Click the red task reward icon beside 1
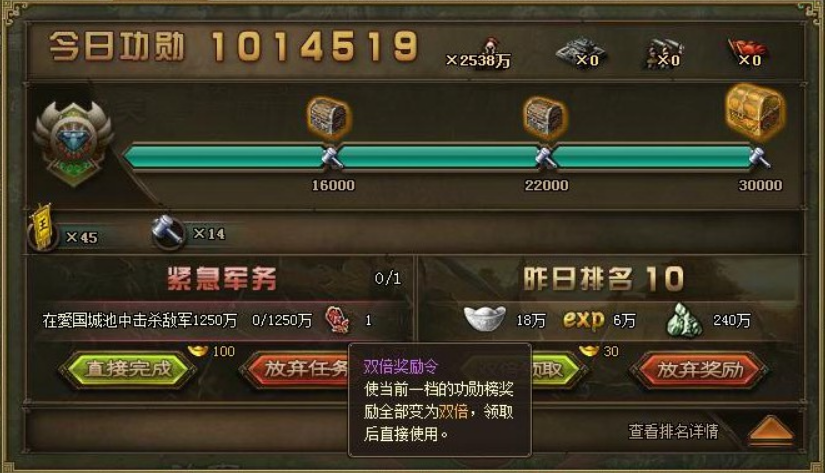 (337, 319)
